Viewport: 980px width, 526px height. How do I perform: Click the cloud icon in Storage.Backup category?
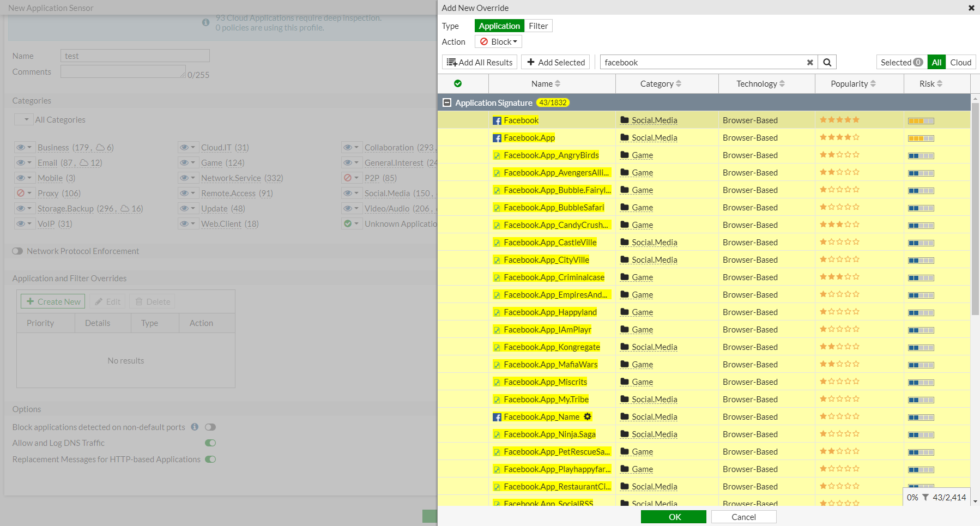[125, 208]
